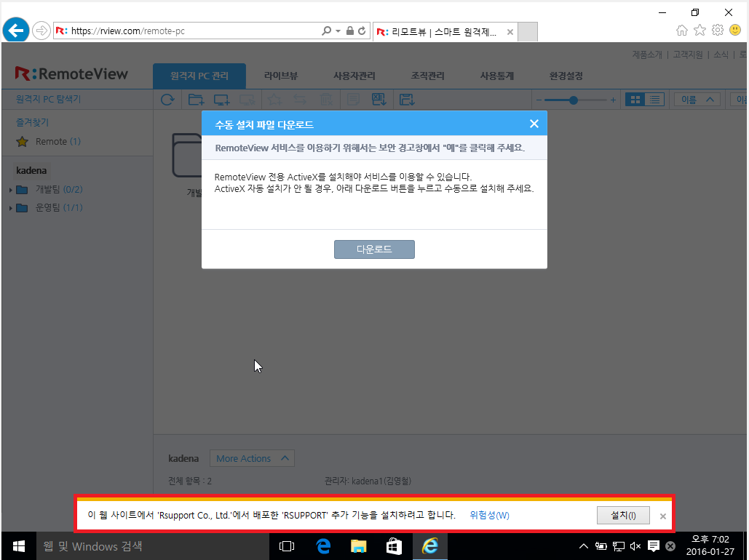
Task: Click the Task View taskbar icon
Action: click(x=287, y=546)
